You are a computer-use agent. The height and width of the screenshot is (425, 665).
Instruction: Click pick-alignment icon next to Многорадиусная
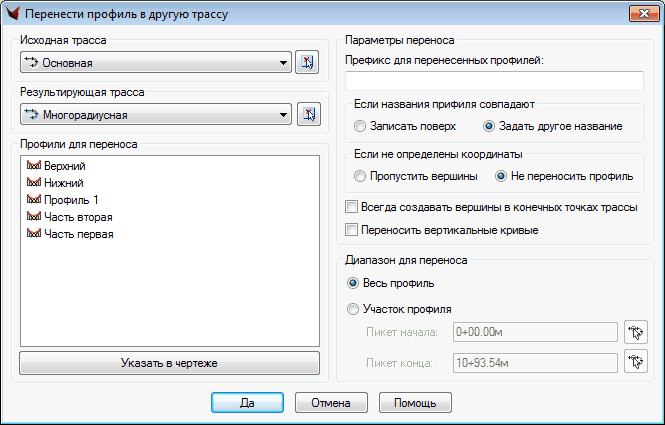click(x=307, y=115)
